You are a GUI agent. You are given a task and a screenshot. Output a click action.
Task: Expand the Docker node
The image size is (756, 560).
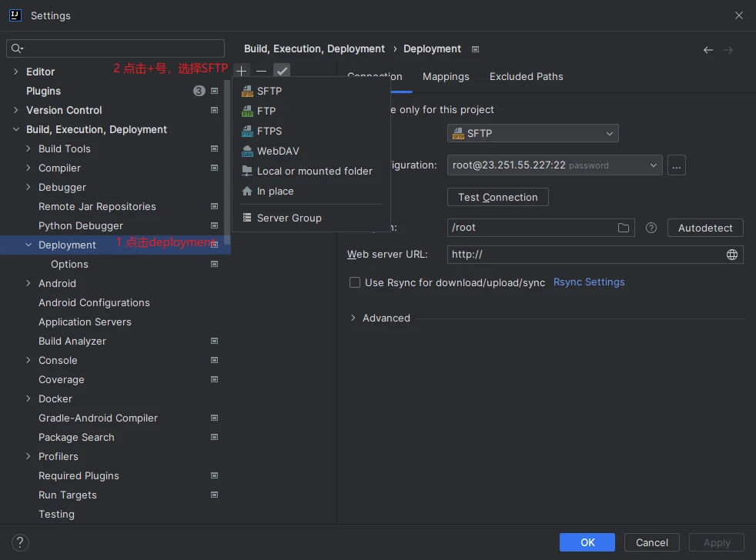(x=28, y=398)
